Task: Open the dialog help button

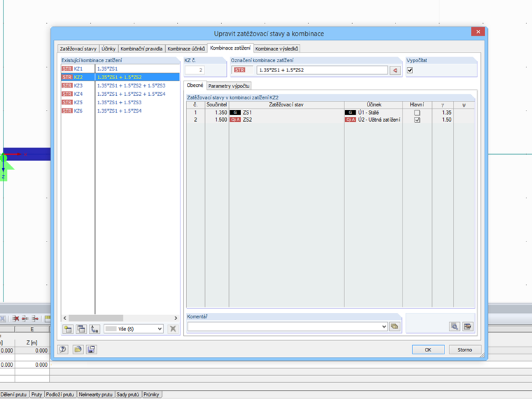Action: coord(63,349)
